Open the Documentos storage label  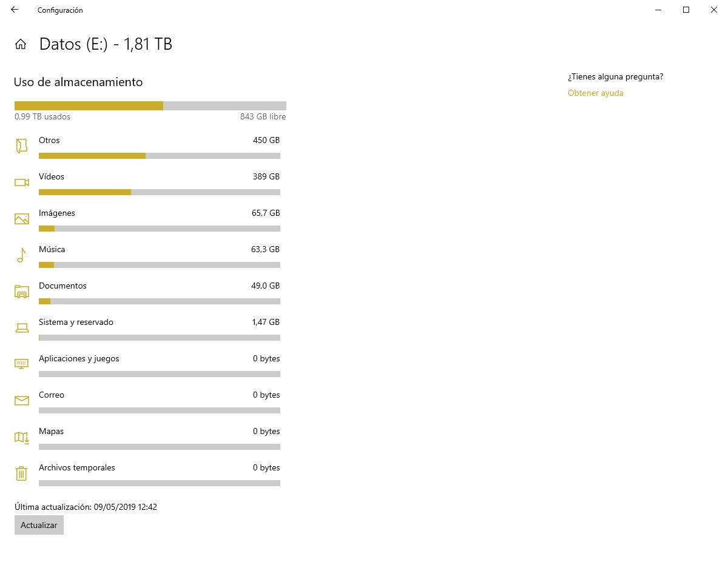pos(62,286)
